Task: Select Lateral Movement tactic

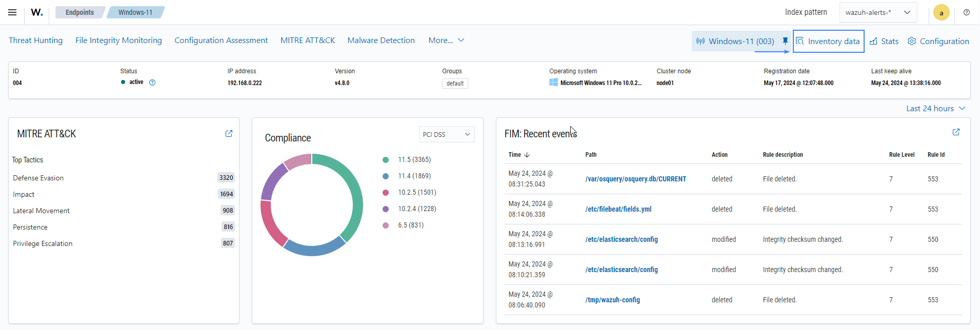Action: [41, 211]
